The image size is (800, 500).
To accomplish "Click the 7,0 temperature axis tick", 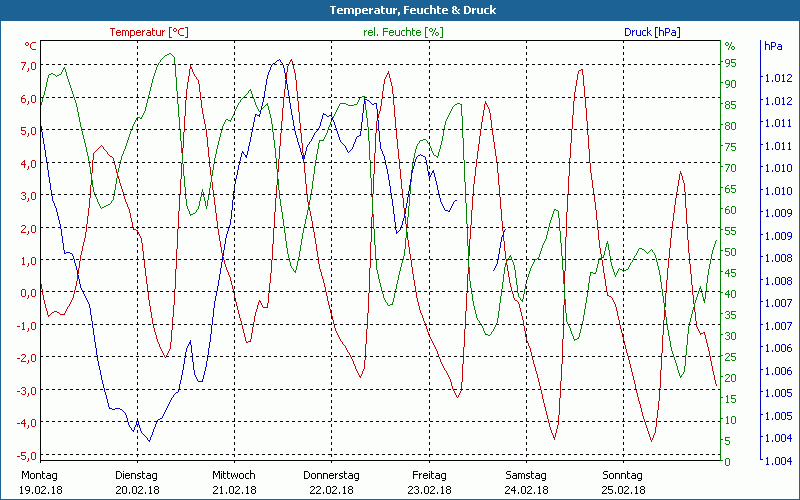I will point(28,66).
